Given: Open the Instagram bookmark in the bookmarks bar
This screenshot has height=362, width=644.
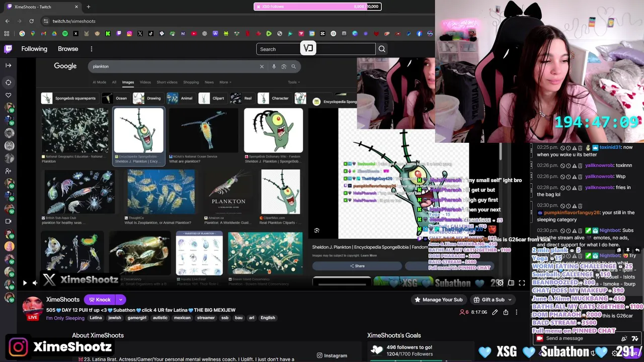Looking at the screenshot, I should (129, 34).
